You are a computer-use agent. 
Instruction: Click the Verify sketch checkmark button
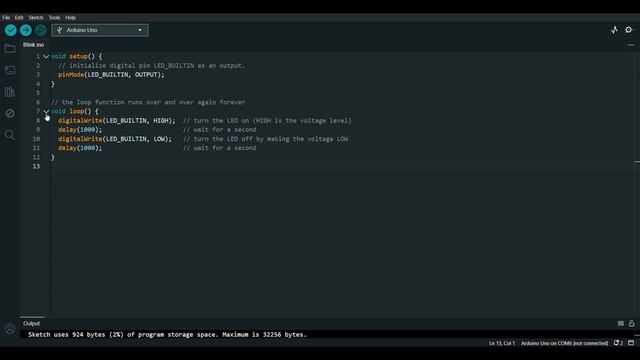(11, 30)
